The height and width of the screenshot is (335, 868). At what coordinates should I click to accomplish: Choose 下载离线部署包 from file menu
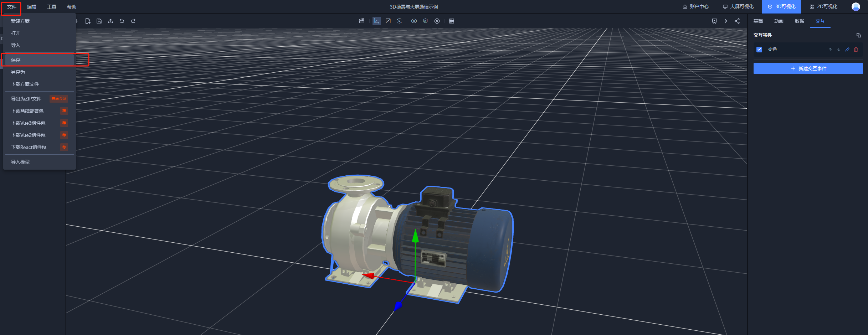coord(40,111)
